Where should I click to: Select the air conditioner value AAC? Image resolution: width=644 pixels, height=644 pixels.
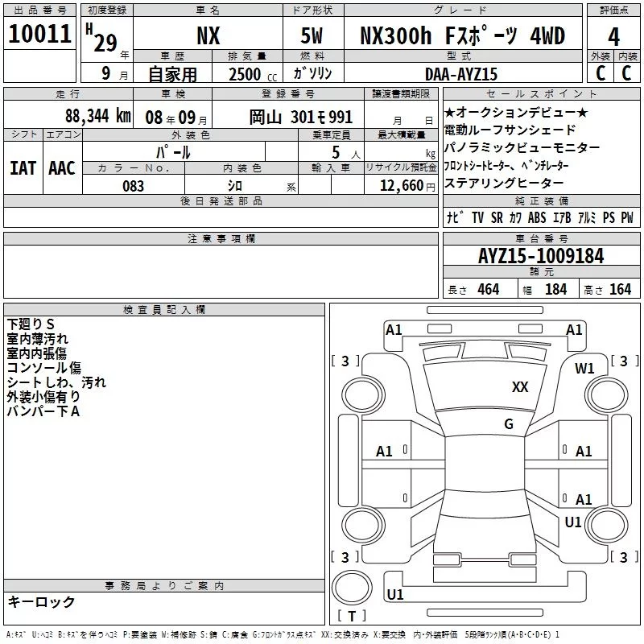62,168
